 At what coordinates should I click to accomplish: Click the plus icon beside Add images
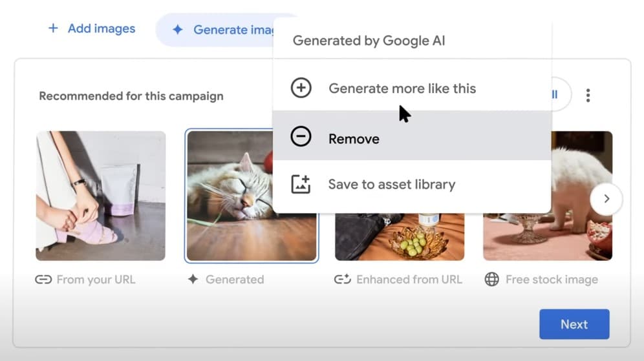[53, 28]
